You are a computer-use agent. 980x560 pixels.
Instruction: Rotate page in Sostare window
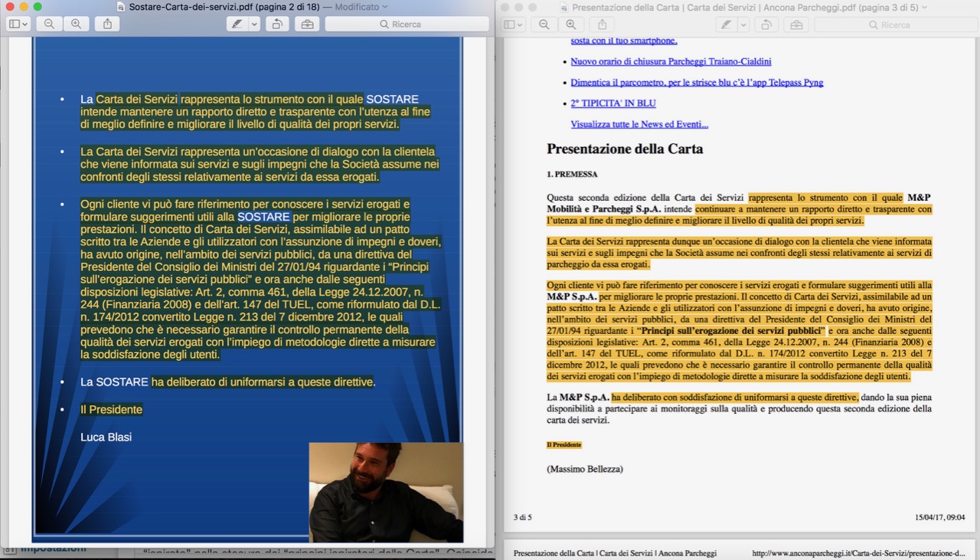pos(277,25)
